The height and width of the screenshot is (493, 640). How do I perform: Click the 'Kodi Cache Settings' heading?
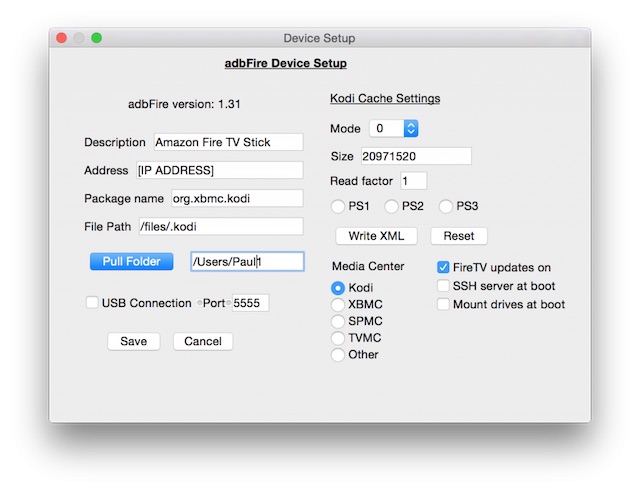385,98
